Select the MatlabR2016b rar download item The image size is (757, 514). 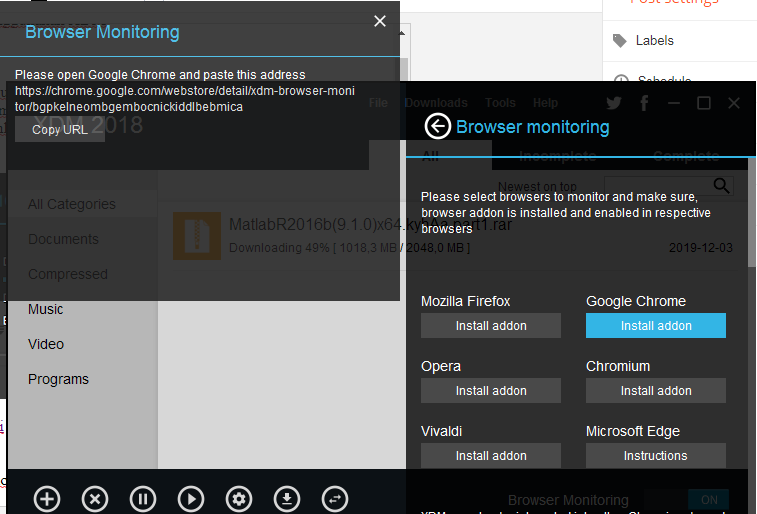[452, 235]
